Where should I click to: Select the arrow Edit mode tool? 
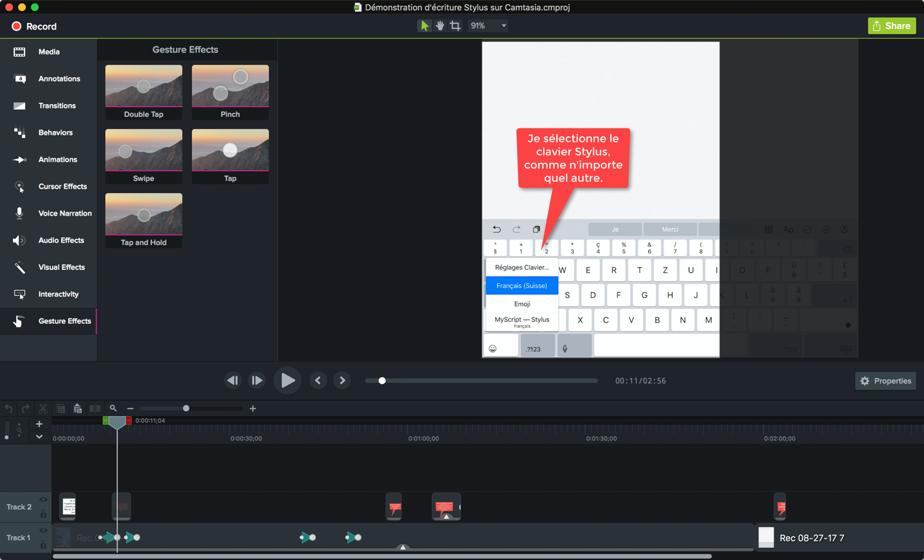coord(424,26)
